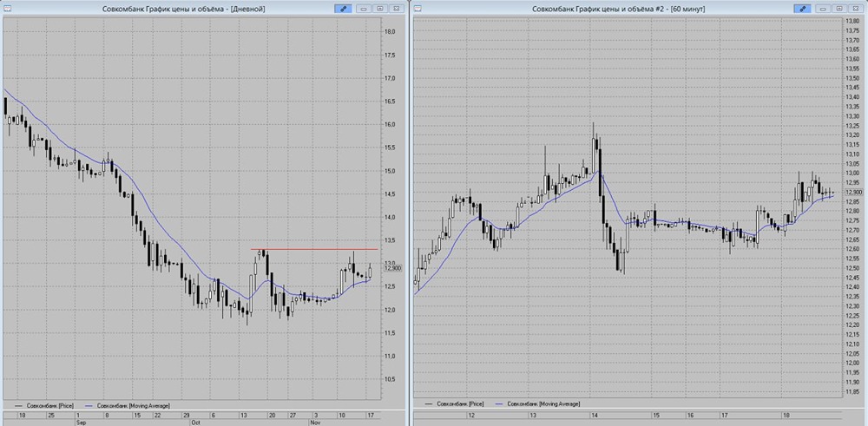The image size is (868, 426).
Task: Click the blue link icon on daily chart window
Action: [x=343, y=9]
